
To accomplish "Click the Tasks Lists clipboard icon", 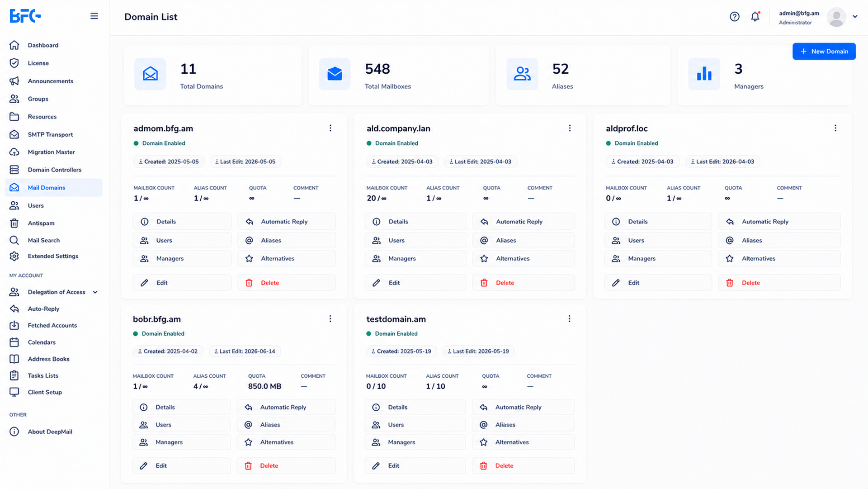I will 14,375.
